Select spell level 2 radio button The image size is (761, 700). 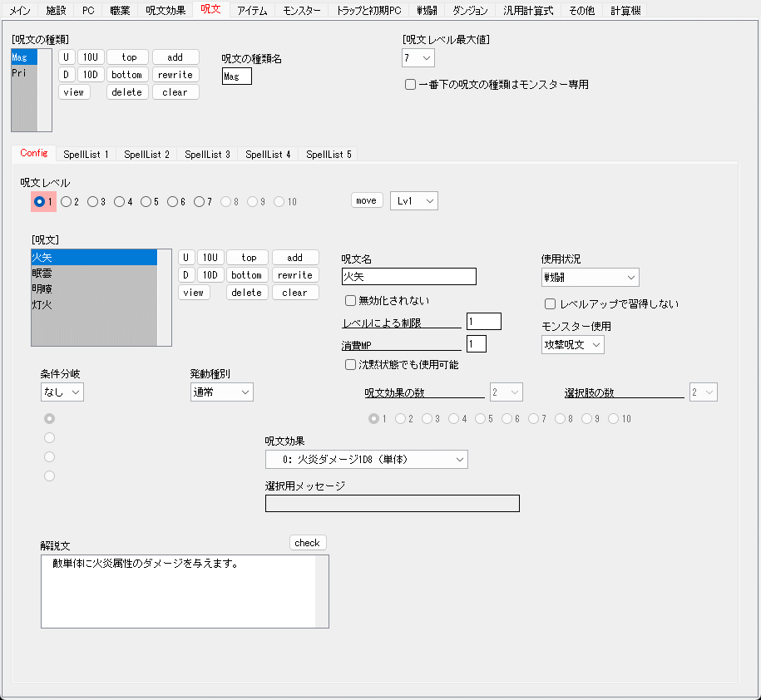[x=66, y=201]
